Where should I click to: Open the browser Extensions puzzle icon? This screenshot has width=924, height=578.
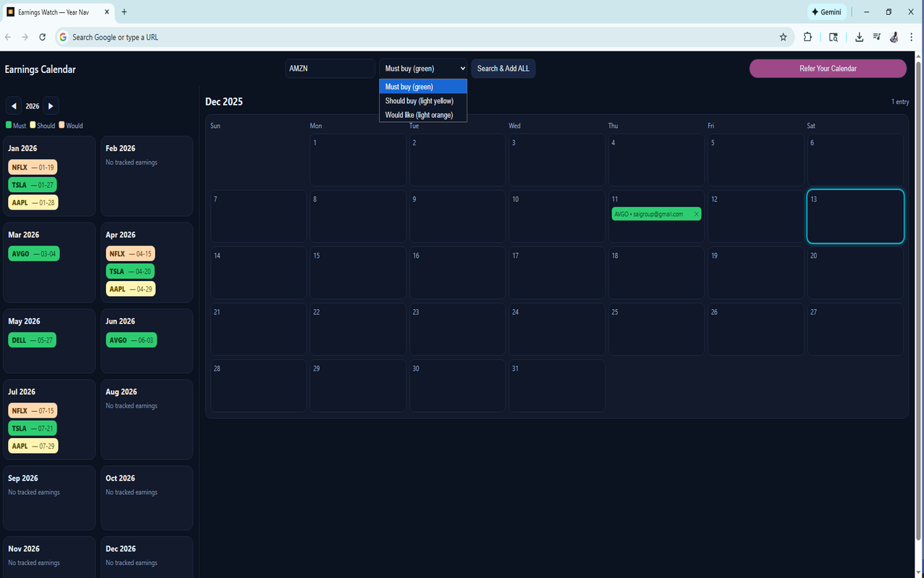point(807,37)
